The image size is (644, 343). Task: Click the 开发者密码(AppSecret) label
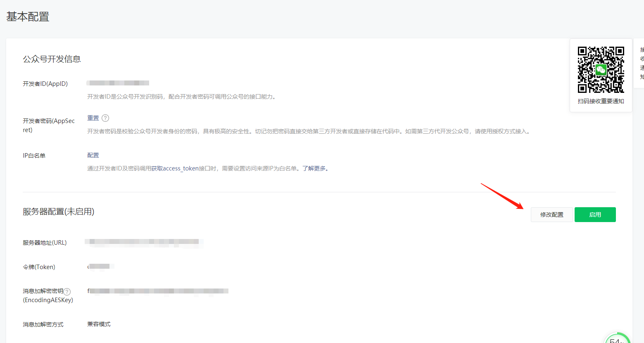coord(49,125)
